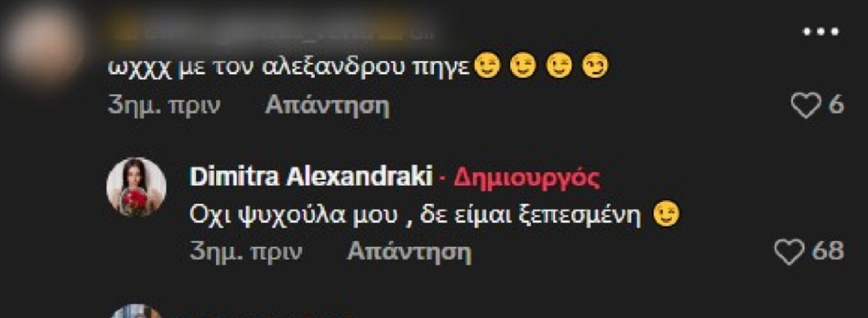
Task: Click the last smirking emoji in the top comment
Action: point(594,66)
